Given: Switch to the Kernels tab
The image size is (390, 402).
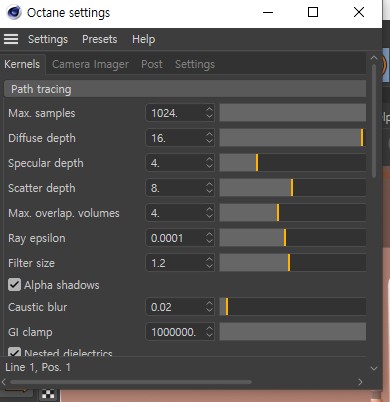Looking at the screenshot, I should (x=22, y=64).
